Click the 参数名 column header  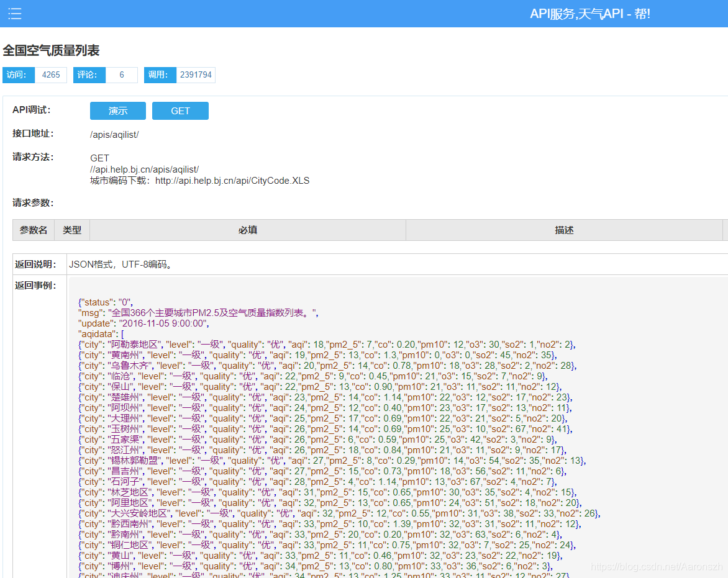(34, 230)
